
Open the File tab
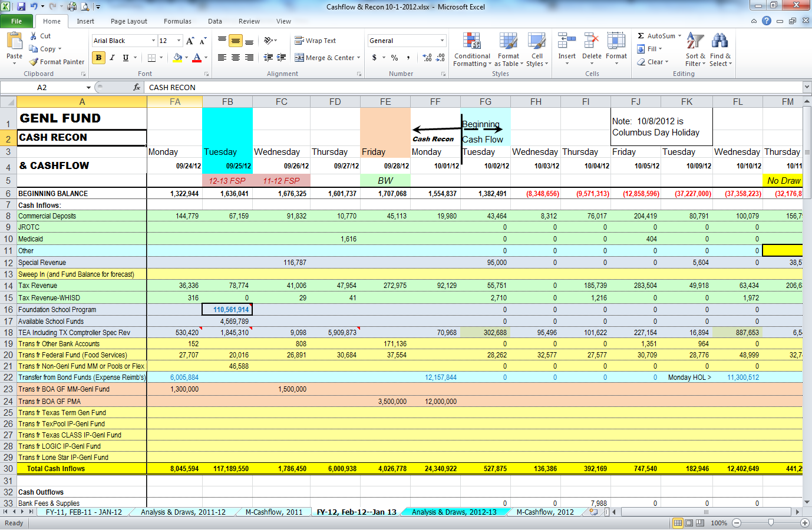pos(16,21)
